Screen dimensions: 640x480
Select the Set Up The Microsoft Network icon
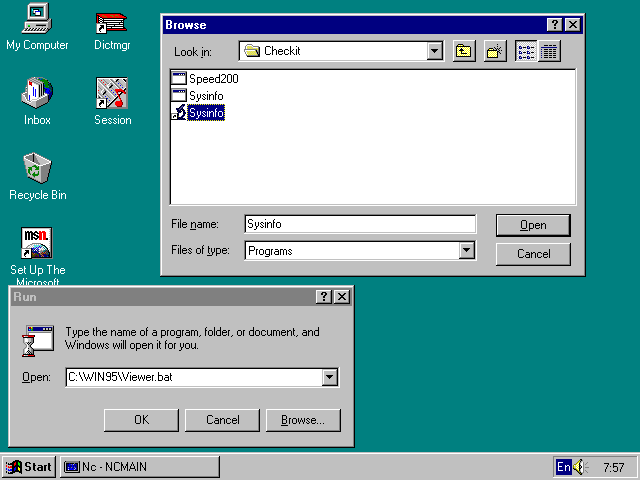click(37, 243)
